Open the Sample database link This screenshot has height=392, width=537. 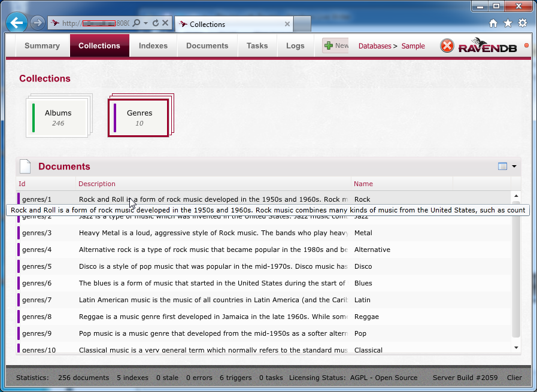pos(413,46)
